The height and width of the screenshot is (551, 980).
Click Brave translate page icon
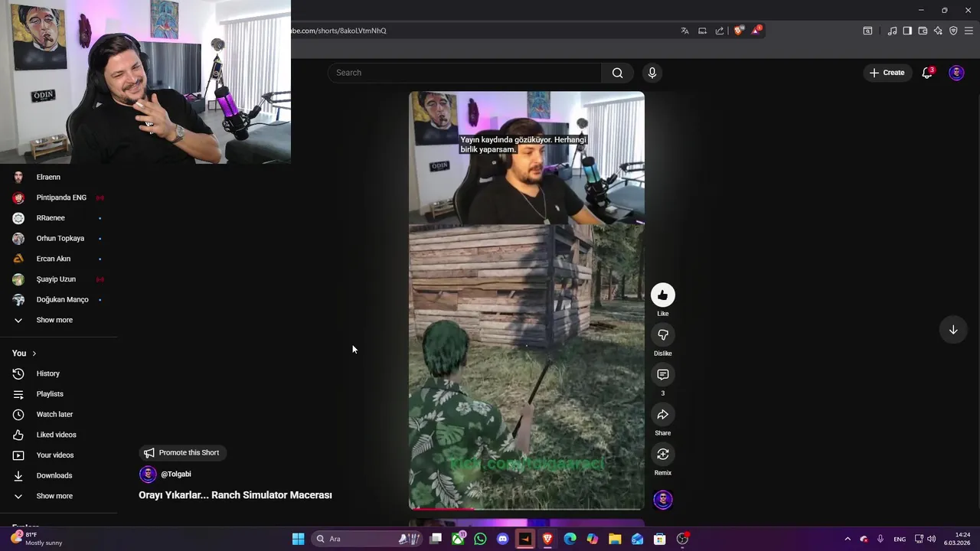click(684, 31)
